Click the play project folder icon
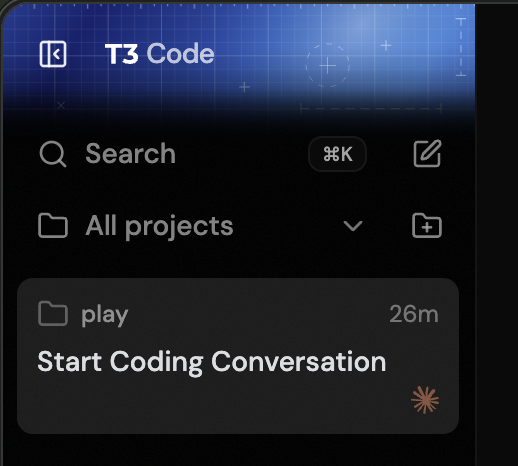This screenshot has width=518, height=466. (x=53, y=314)
